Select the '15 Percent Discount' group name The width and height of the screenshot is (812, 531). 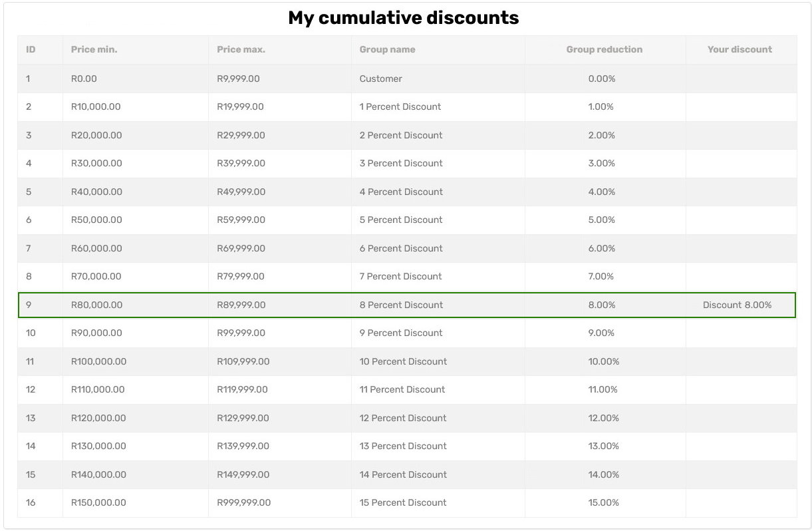pyautogui.click(x=403, y=502)
